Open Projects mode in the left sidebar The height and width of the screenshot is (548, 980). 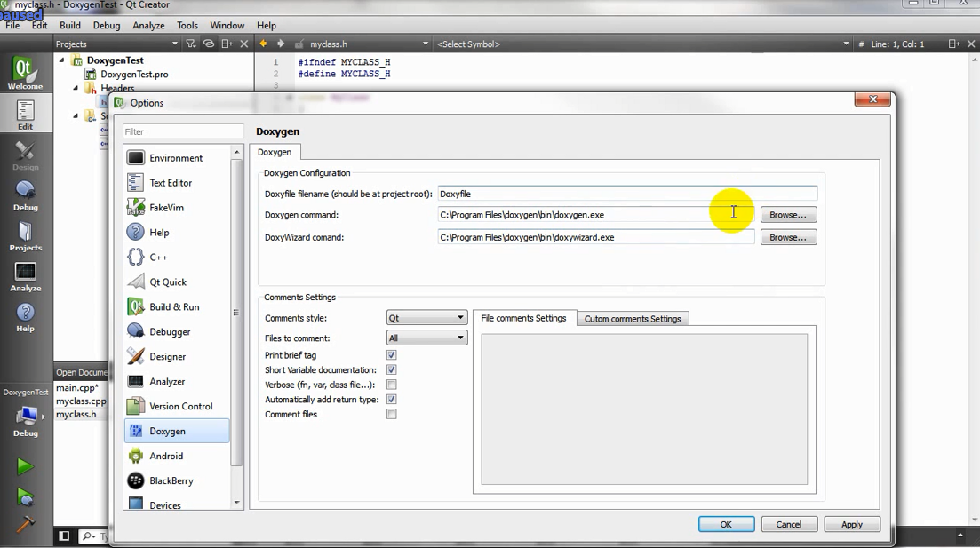pyautogui.click(x=25, y=235)
